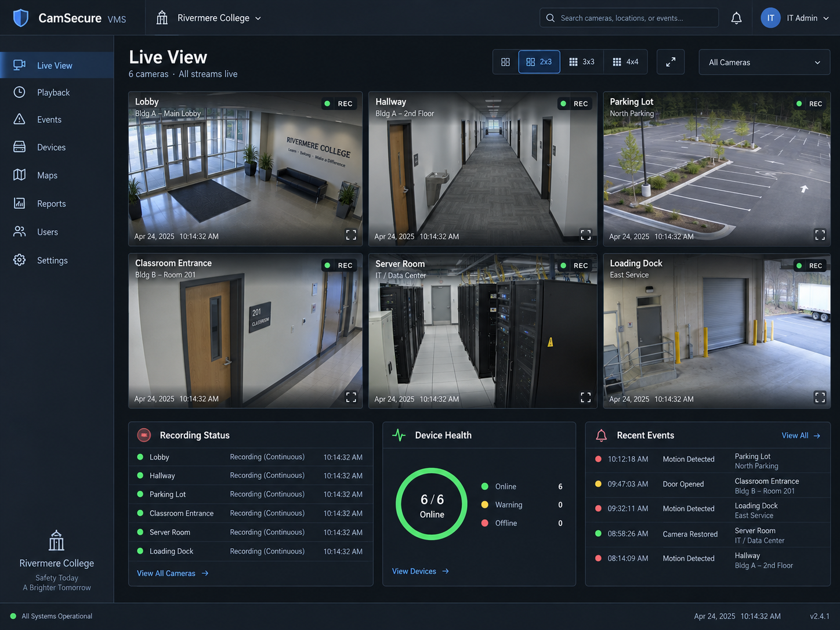This screenshot has width=840, height=630.
Task: Click the CamSecure shield logo
Action: pos(21,18)
